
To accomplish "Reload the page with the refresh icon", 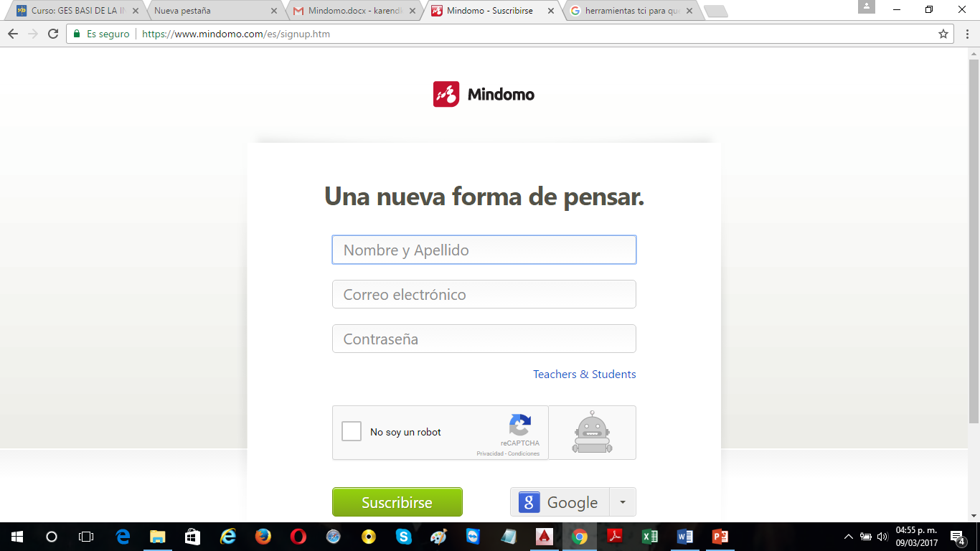I will click(x=53, y=34).
